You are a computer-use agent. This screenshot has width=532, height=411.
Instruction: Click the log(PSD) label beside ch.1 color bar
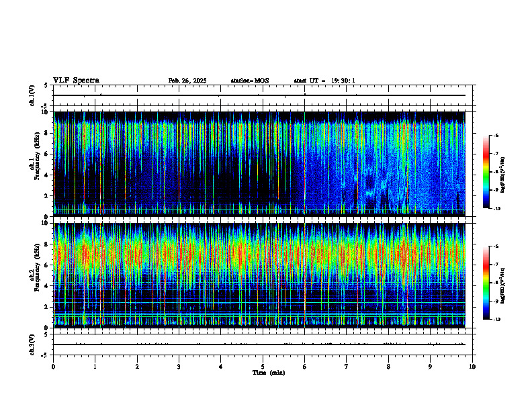pyautogui.click(x=503, y=175)
